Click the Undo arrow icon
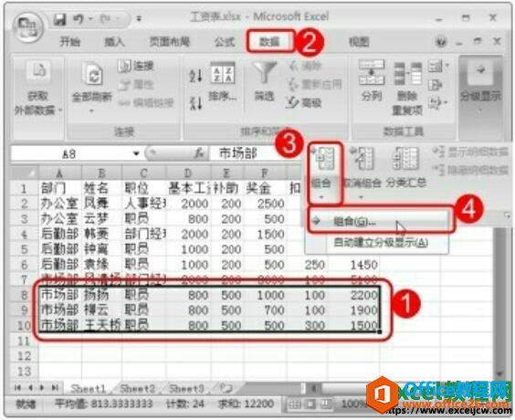Image resolution: width=515 pixels, height=420 pixels. pos(79,19)
